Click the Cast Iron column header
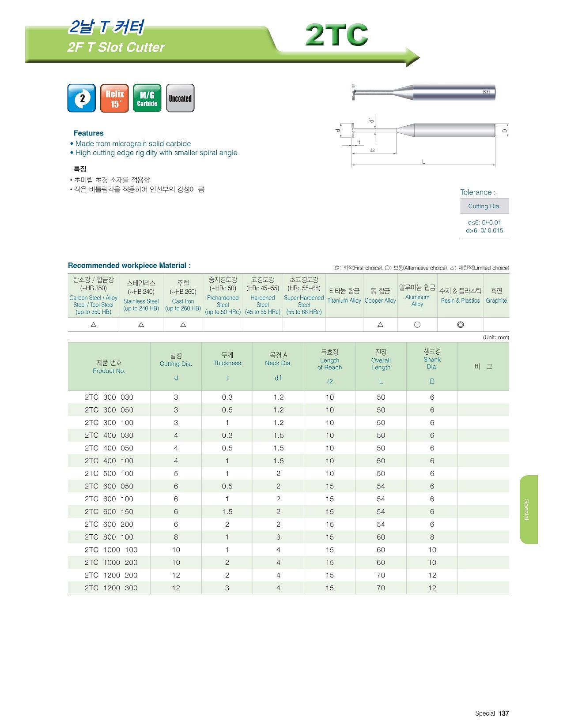 click(x=183, y=295)
